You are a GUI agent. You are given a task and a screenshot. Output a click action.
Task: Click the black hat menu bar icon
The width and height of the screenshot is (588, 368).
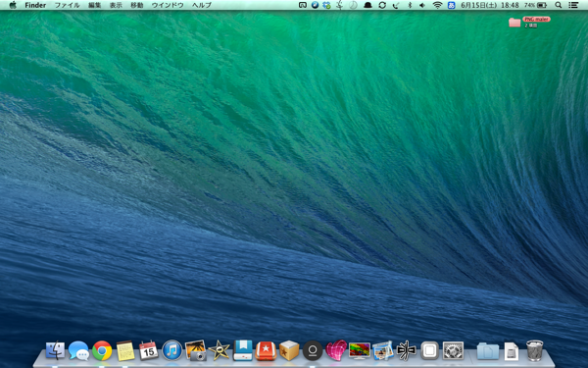click(367, 5)
